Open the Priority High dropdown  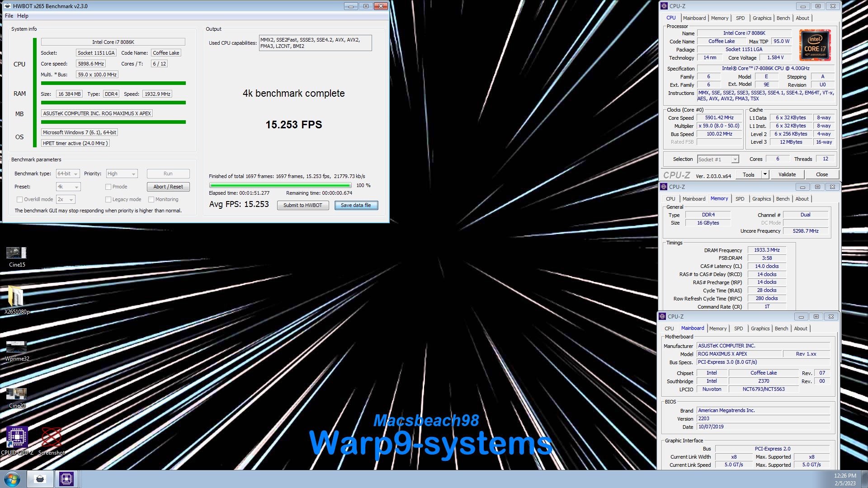pyautogui.click(x=122, y=174)
